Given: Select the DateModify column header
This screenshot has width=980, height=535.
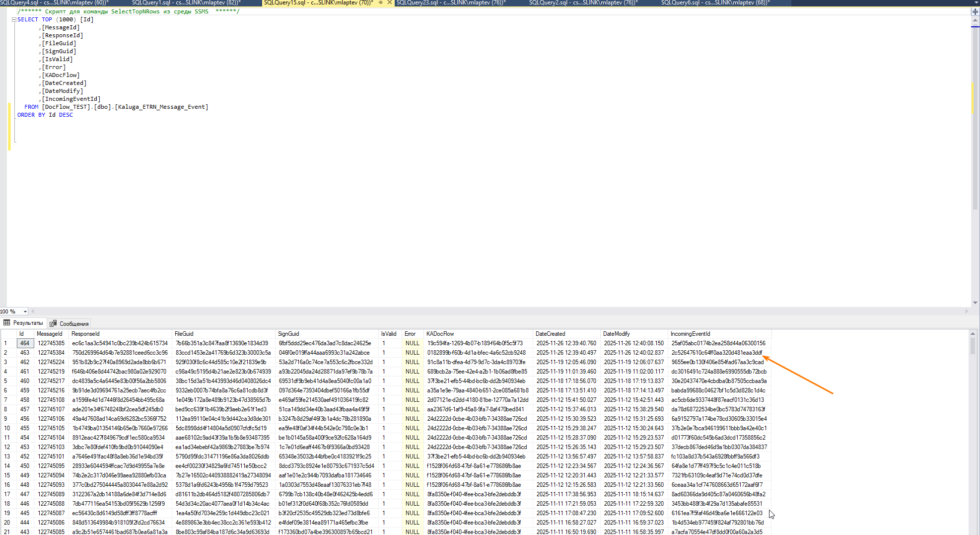Looking at the screenshot, I should [634, 334].
